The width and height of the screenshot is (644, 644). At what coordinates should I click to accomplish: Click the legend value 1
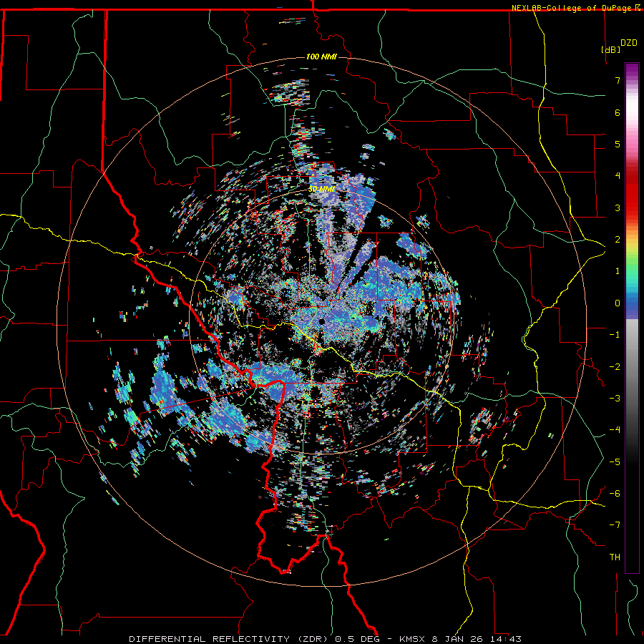[x=618, y=271]
